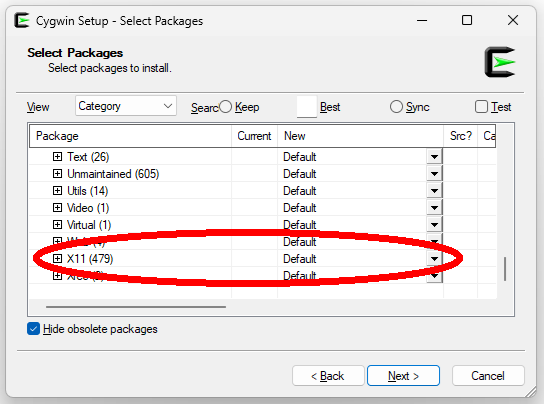Expand the Video (1) category

coord(58,208)
